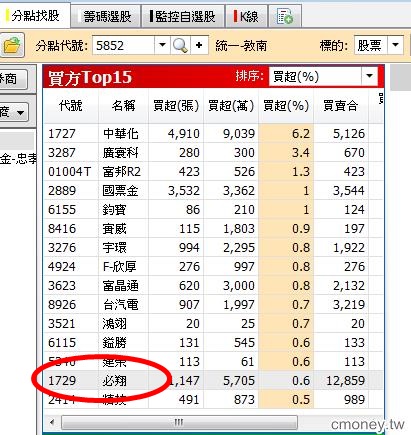Click the horizontal scrollbar thumb
Viewport: 411px width, 435px height.
(x=179, y=423)
